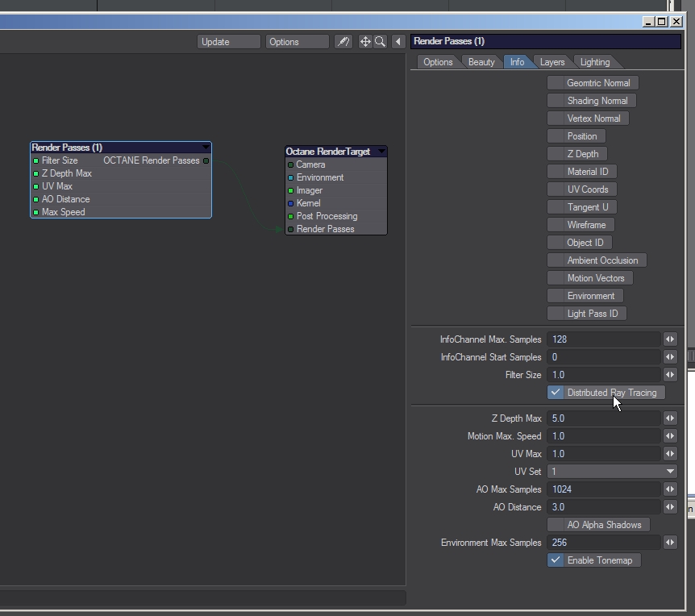Uncheck Distributed Ray Tracing
Screen dimensions: 695x616
606,393
